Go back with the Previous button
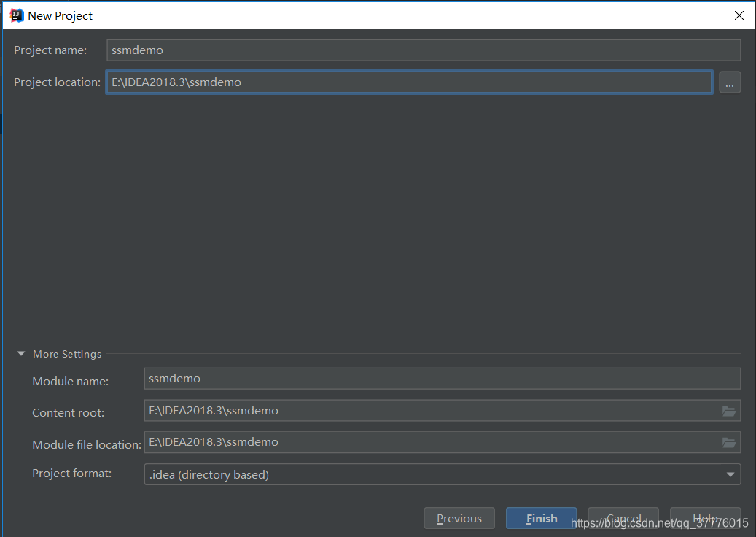 459,518
